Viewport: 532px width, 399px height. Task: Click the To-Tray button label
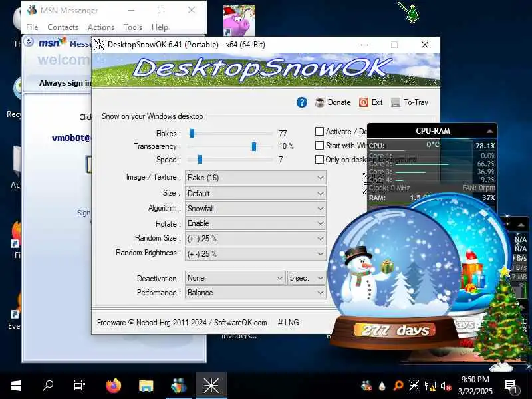point(416,102)
